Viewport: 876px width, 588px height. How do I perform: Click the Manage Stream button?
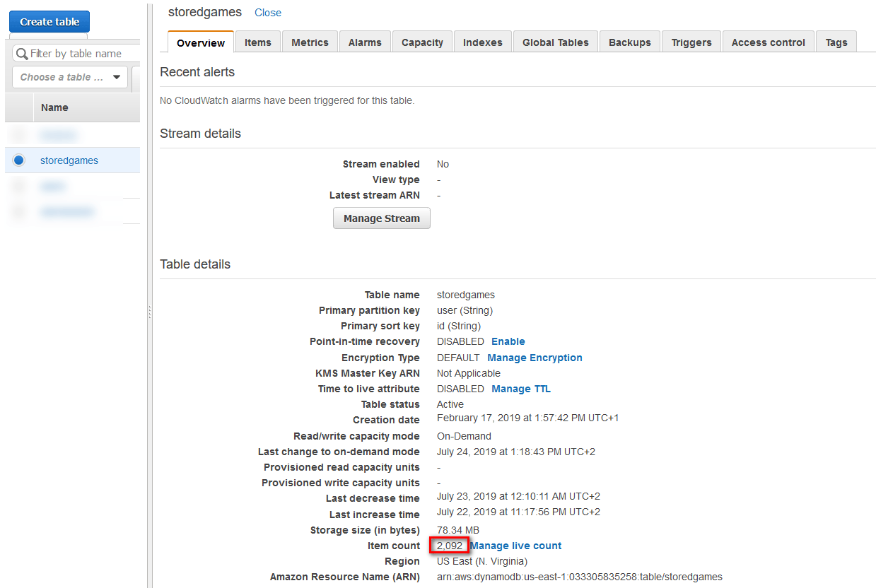click(382, 218)
